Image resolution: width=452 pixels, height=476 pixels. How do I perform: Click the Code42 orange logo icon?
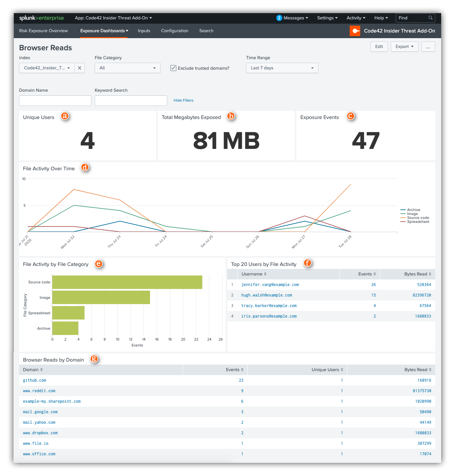tap(355, 31)
